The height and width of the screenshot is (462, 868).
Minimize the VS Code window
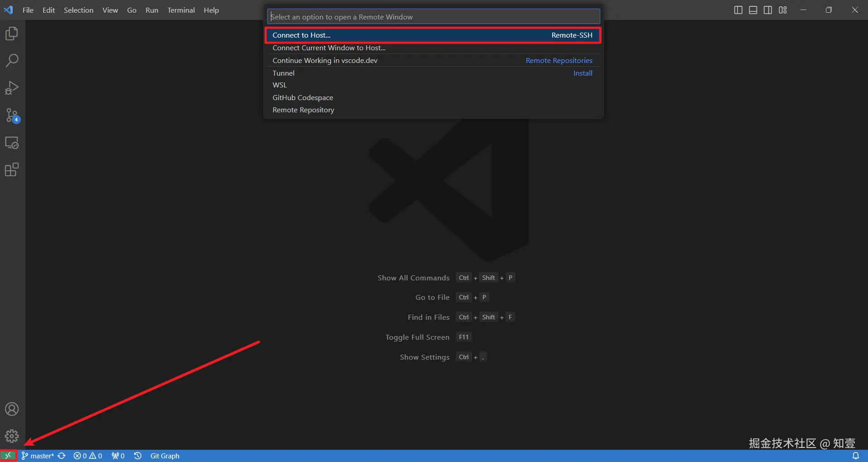point(803,10)
